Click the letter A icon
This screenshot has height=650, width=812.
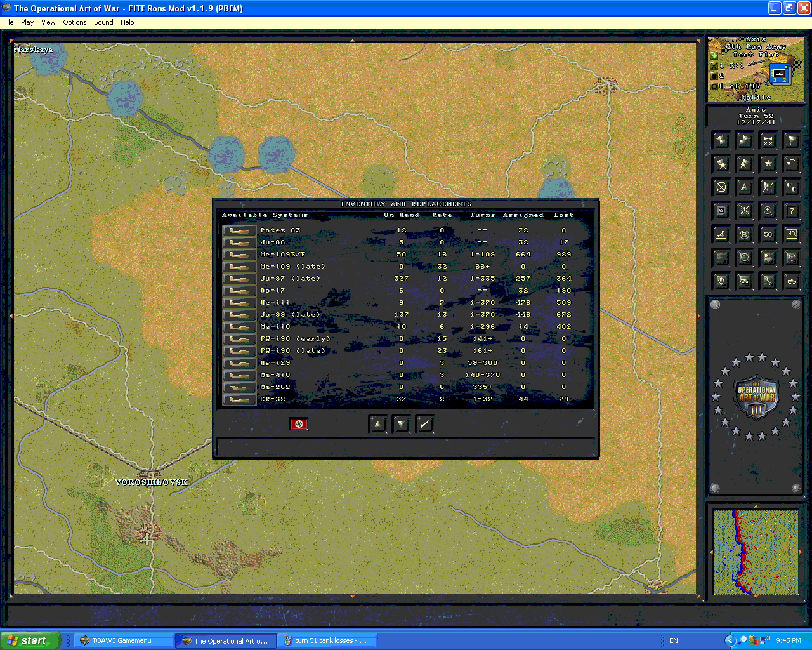[x=744, y=187]
